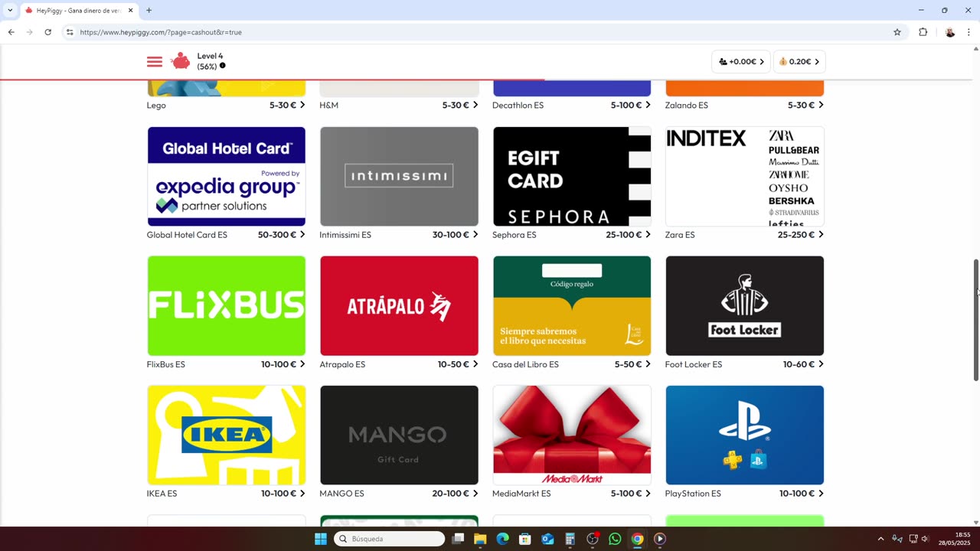Bookmark this page with the star icon

897,32
